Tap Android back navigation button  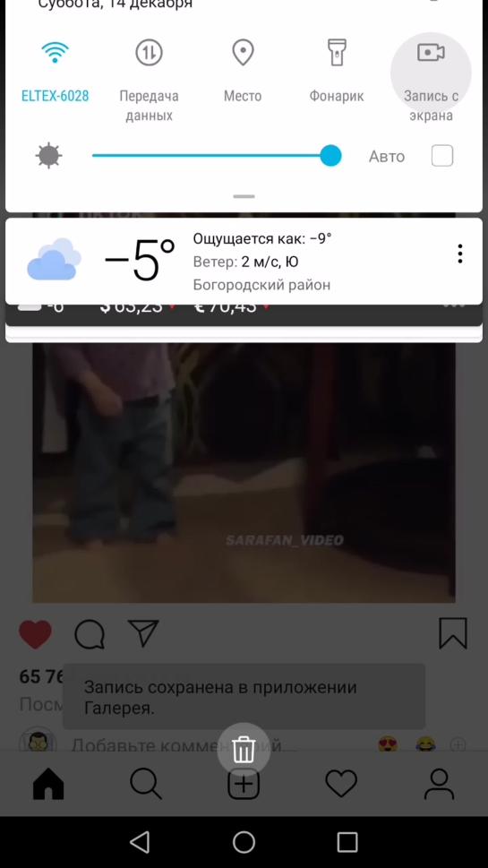(140, 842)
